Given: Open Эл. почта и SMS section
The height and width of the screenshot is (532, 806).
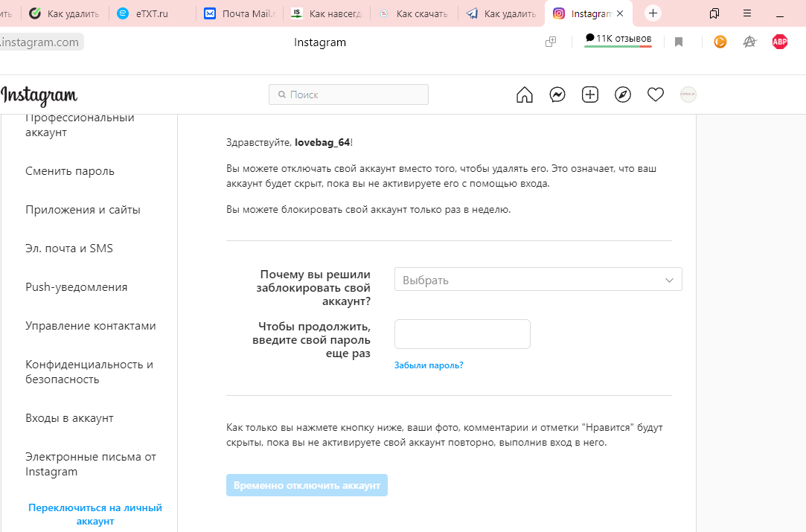Looking at the screenshot, I should [x=69, y=249].
